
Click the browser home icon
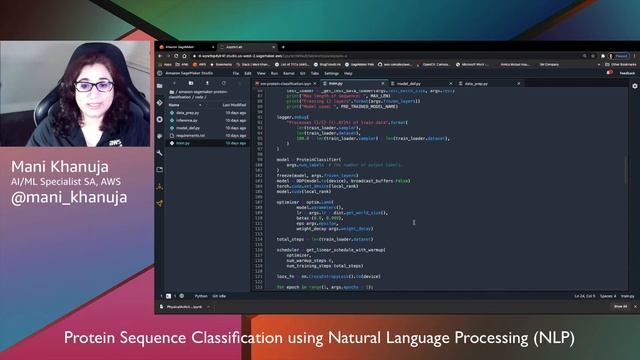click(184, 56)
